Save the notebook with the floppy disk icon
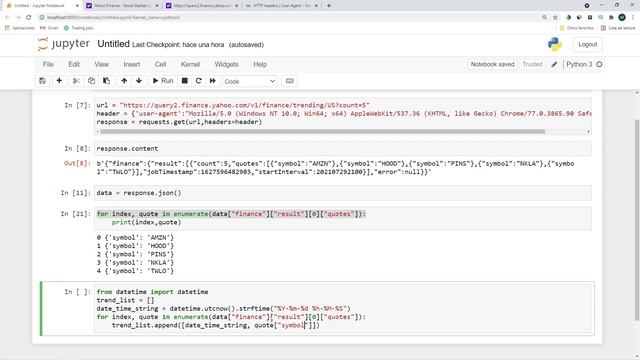The width and height of the screenshot is (640, 360). [x=42, y=81]
